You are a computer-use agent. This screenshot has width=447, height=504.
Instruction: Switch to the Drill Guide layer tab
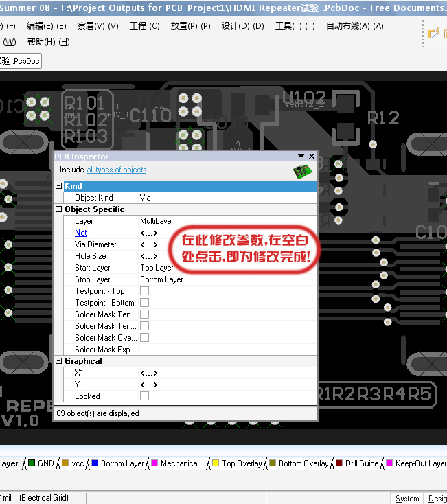pos(357,463)
